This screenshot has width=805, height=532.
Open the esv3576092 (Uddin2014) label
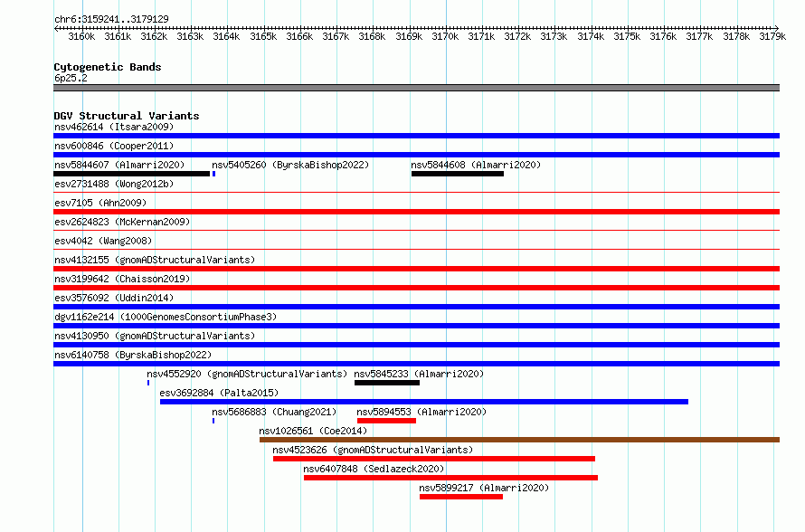[114, 298]
